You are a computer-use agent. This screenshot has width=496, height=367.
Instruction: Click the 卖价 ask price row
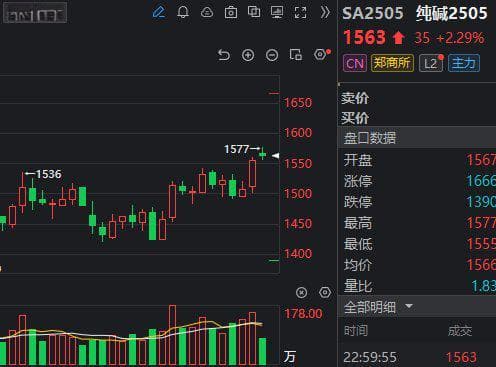coord(417,98)
